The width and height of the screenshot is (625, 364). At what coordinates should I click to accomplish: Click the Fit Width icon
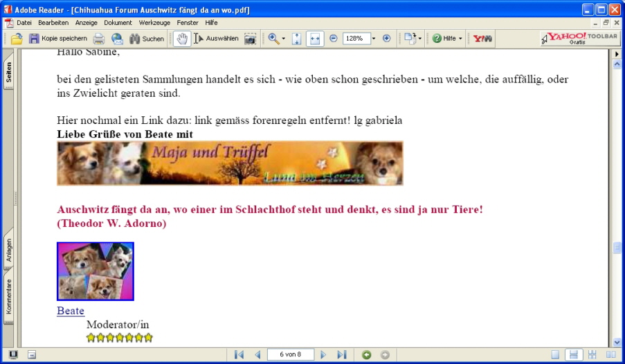pyautogui.click(x=314, y=39)
